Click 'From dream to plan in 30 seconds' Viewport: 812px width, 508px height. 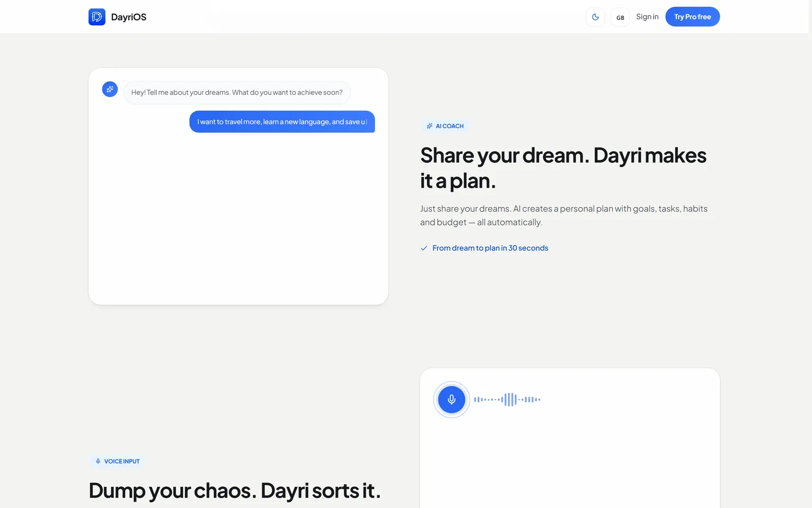click(490, 248)
